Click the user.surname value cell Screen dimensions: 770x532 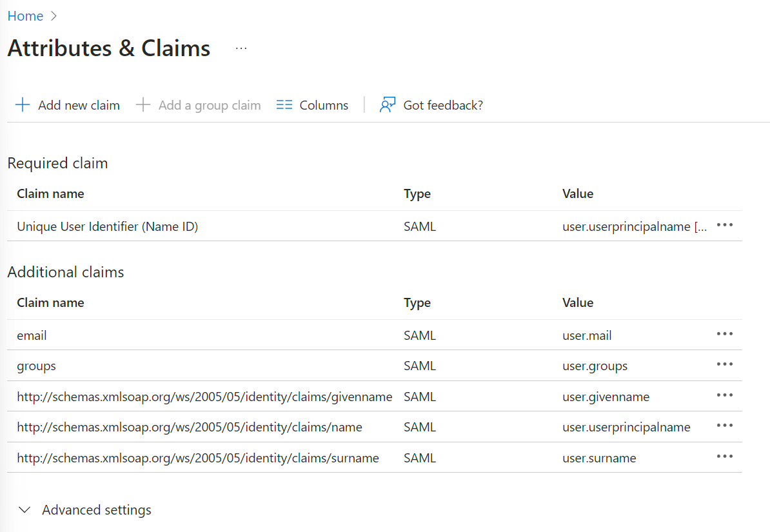click(x=599, y=458)
